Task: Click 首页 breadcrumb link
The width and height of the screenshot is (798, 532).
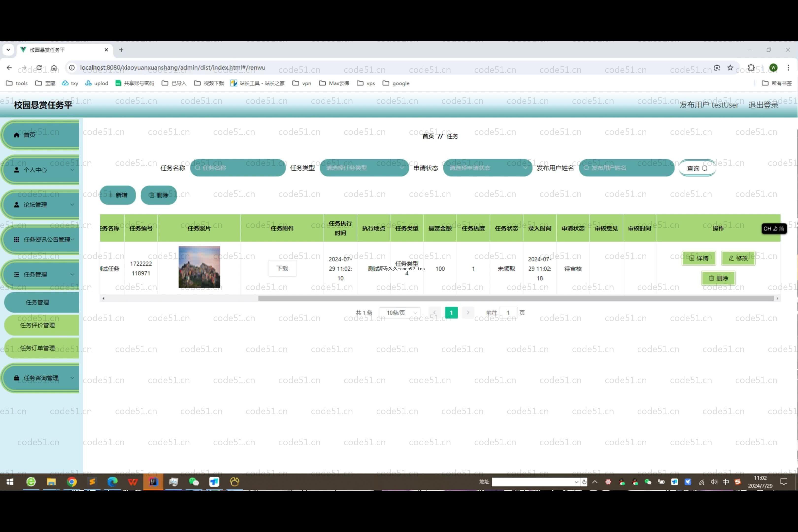Action: click(428, 136)
